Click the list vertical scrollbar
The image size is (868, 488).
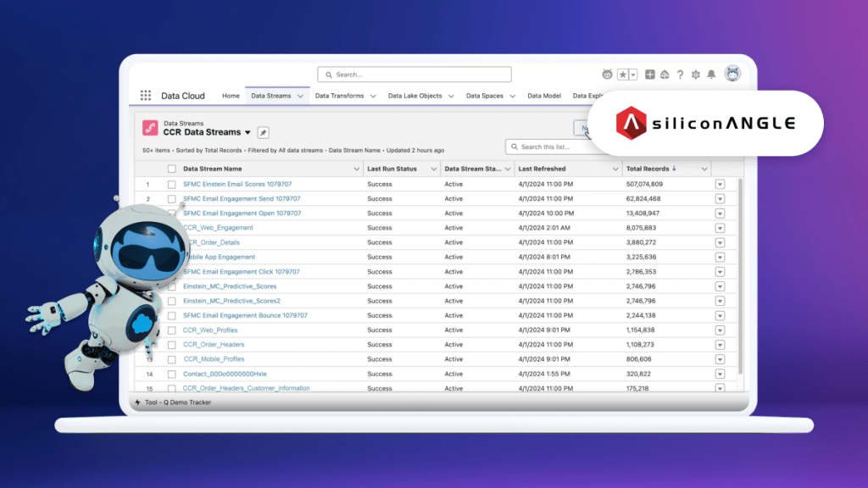740,277
